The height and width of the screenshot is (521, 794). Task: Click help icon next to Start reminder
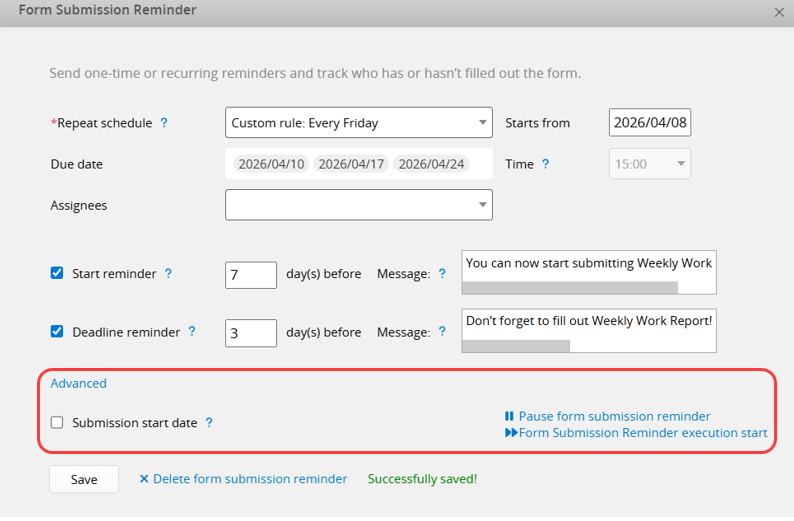(168, 273)
